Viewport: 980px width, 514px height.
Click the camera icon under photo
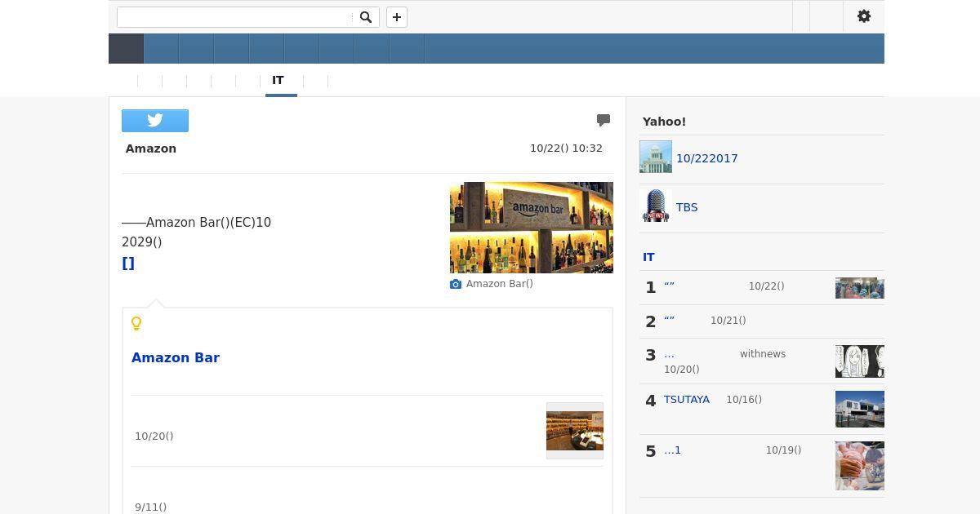pos(456,284)
